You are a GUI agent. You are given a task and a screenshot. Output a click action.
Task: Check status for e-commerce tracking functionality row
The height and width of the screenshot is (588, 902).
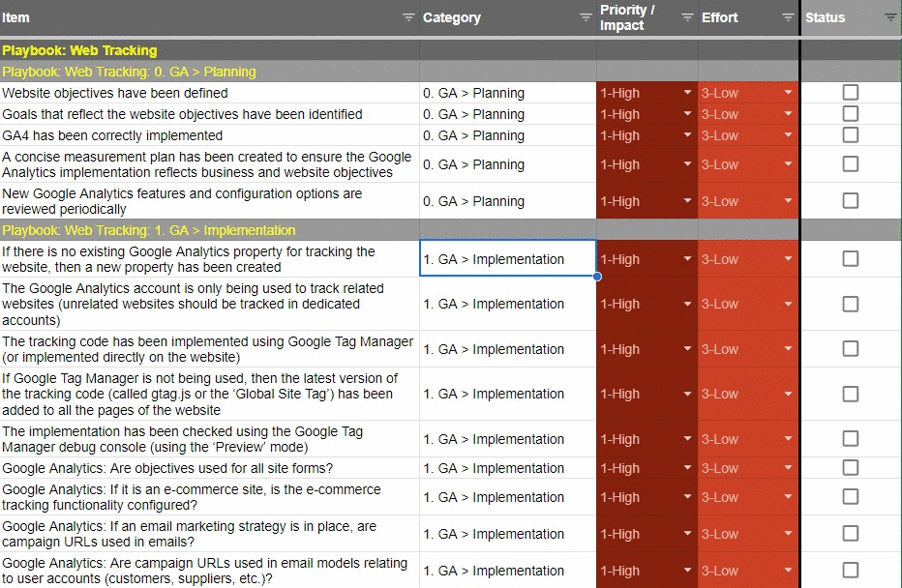(851, 497)
